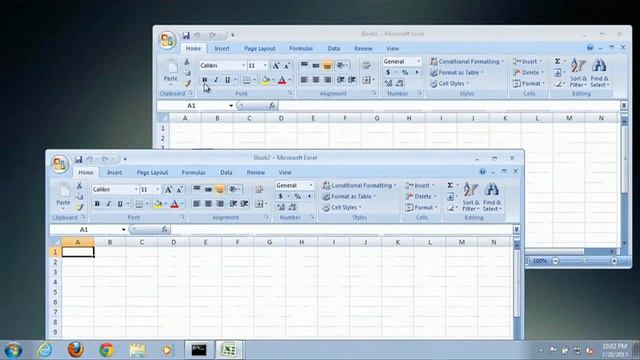Open Conditional Formatting menu in Book2
Screen dimensions: 640x360
[x=359, y=185]
